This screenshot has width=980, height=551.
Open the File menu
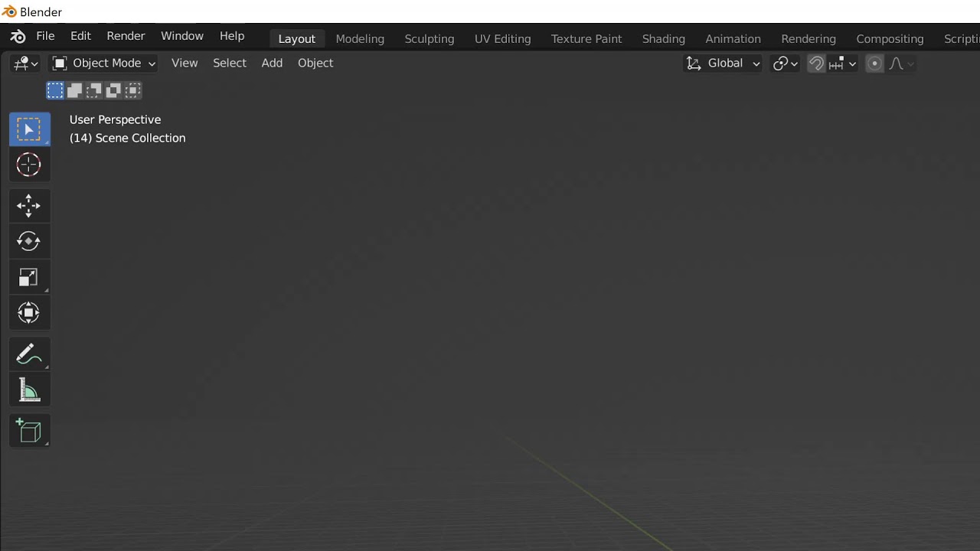(45, 36)
